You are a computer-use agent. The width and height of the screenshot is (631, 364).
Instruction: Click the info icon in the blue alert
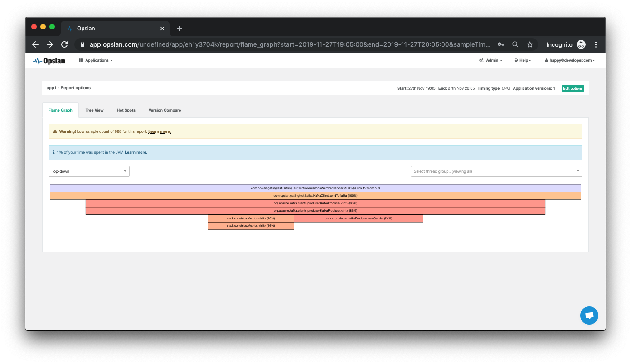[53, 152]
